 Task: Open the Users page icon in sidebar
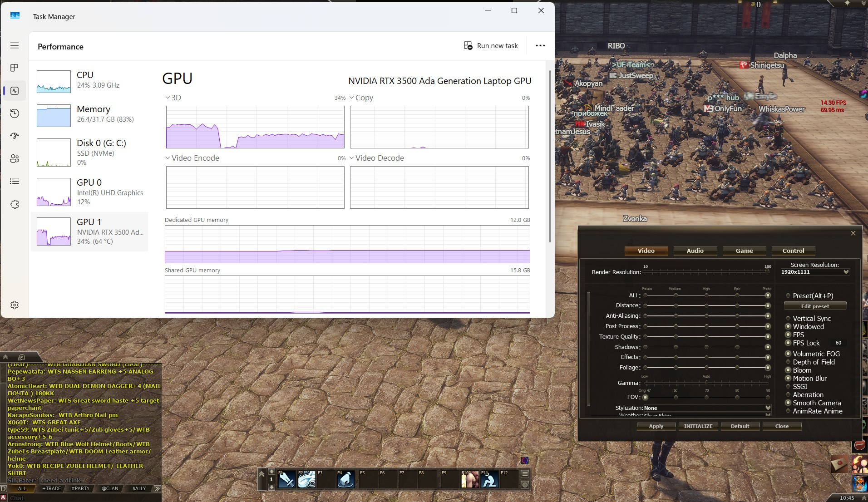pyautogui.click(x=15, y=158)
